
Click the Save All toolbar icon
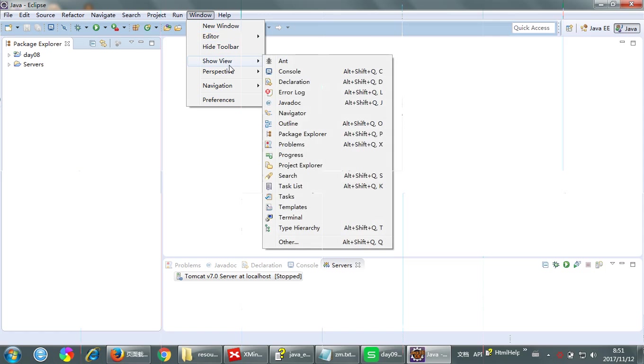(37, 28)
